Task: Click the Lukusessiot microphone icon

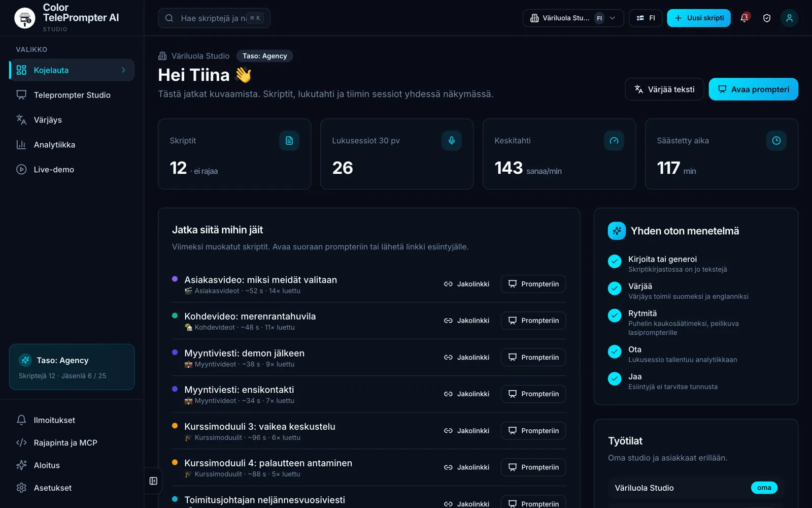Action: pos(452,141)
